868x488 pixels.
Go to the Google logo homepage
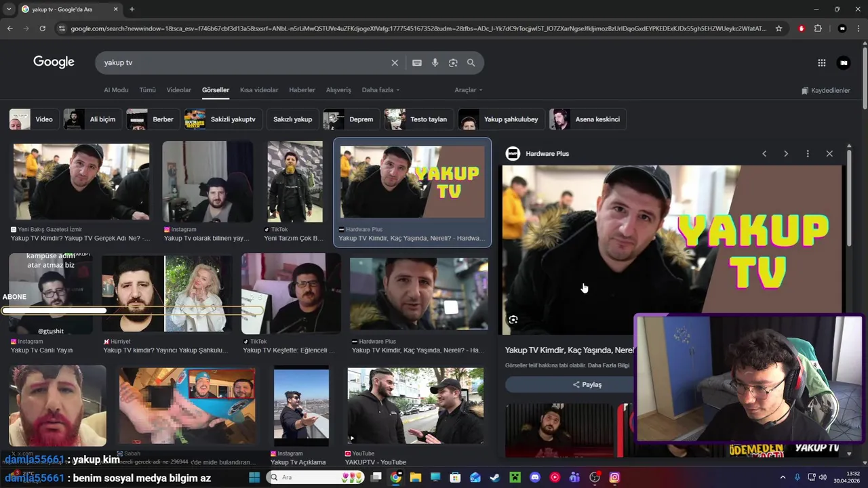coord(54,62)
